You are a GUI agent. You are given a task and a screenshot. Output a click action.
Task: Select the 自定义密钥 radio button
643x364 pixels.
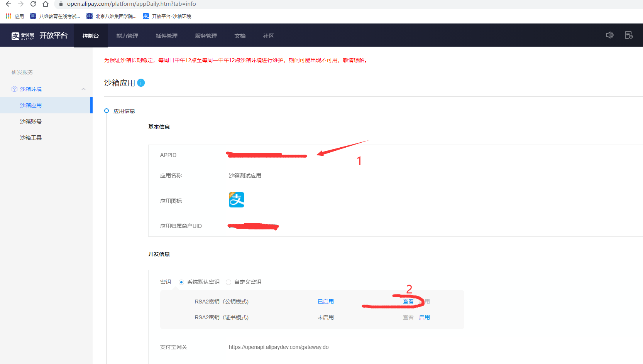(x=228, y=282)
